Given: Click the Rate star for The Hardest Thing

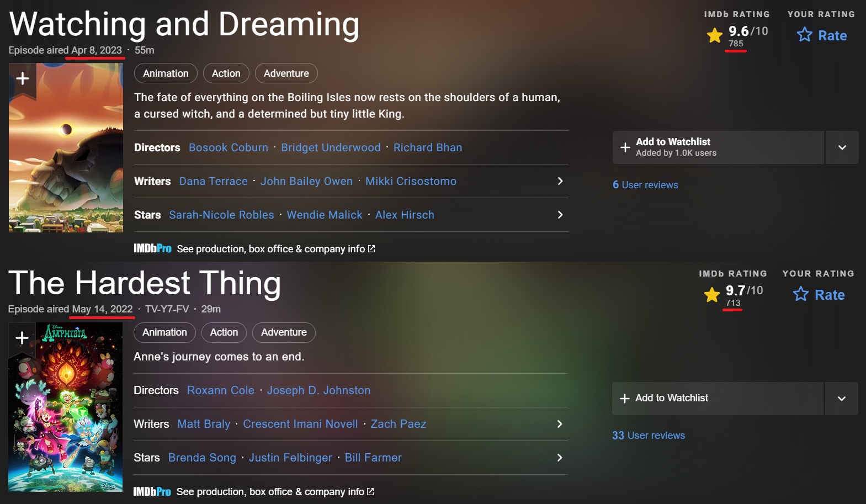Looking at the screenshot, I should pos(801,294).
